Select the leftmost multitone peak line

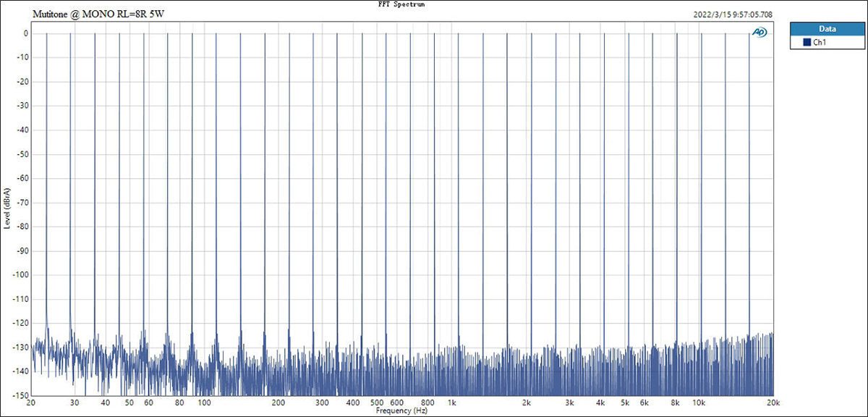pos(46,181)
